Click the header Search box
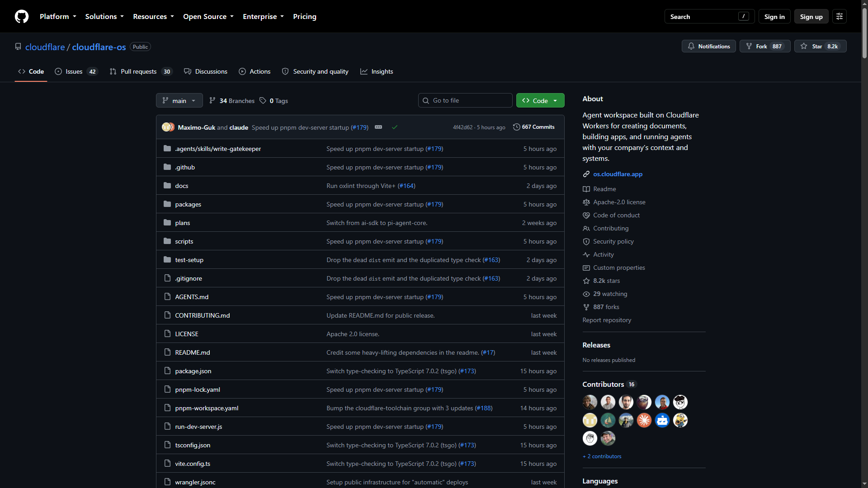 [x=710, y=16]
